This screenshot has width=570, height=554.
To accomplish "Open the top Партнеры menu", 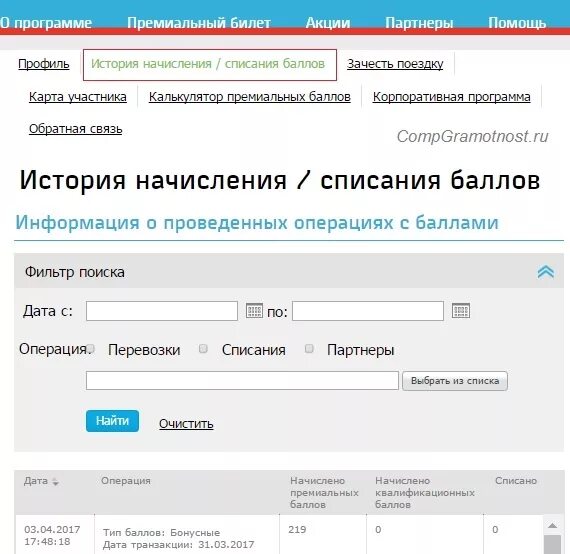I will pos(419,23).
